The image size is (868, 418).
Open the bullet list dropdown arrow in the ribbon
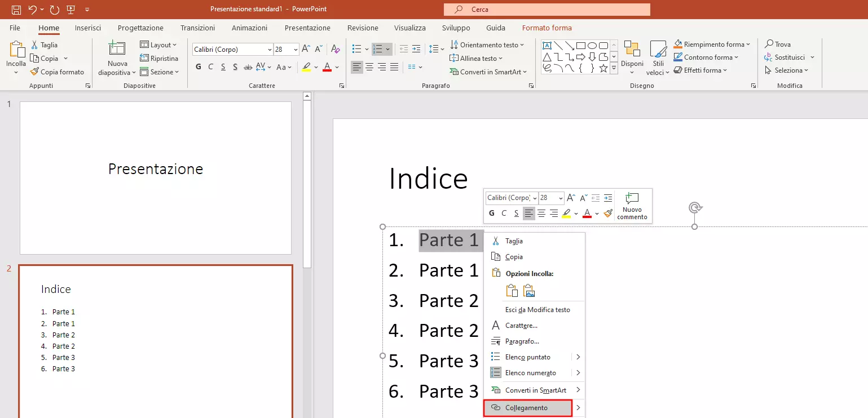pos(365,50)
